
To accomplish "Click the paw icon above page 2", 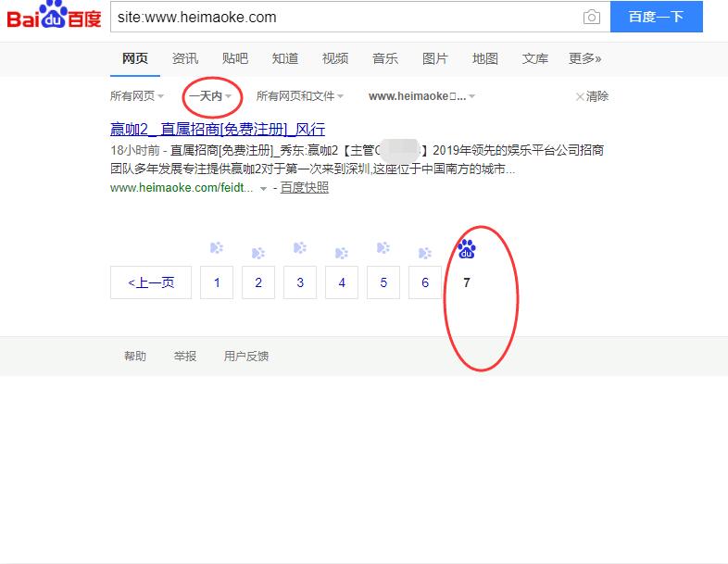I will click(258, 253).
